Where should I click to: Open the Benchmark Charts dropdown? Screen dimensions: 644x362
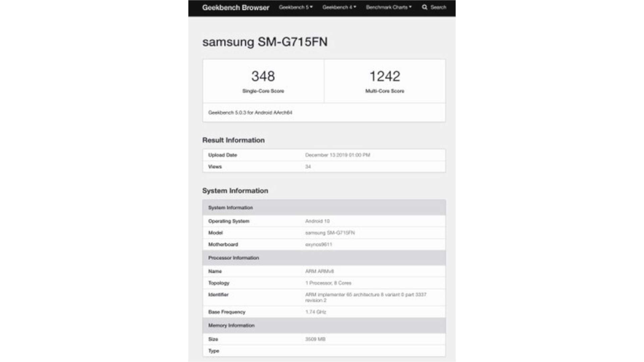(388, 7)
